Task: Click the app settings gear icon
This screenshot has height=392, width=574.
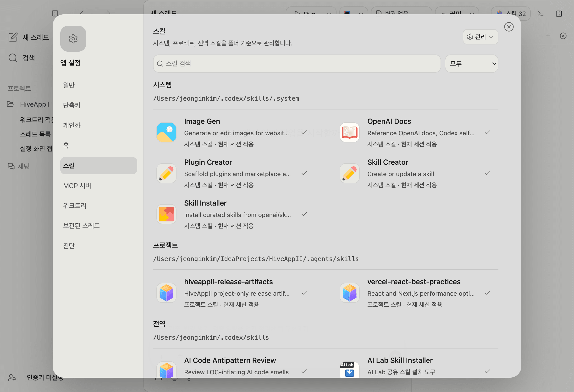Action: point(73,38)
